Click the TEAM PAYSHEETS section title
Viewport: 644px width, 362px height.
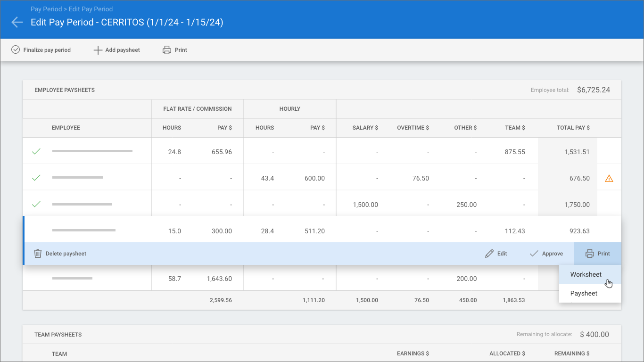(x=58, y=335)
